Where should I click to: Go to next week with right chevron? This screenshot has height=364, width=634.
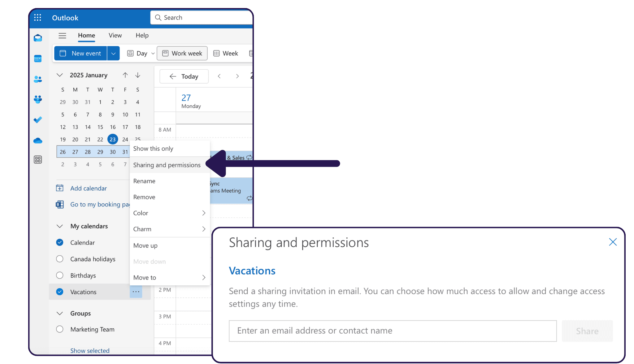[237, 76]
